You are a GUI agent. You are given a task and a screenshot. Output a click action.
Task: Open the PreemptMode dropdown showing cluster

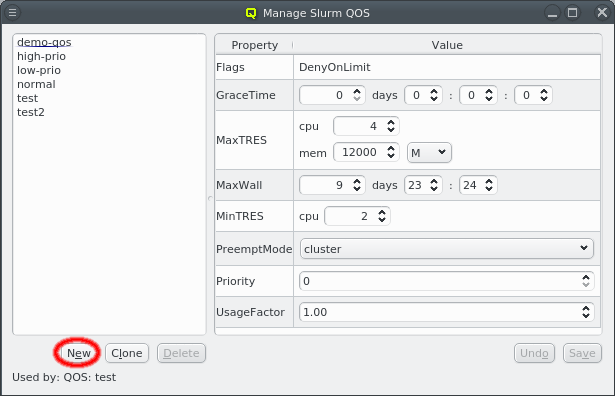[447, 249]
